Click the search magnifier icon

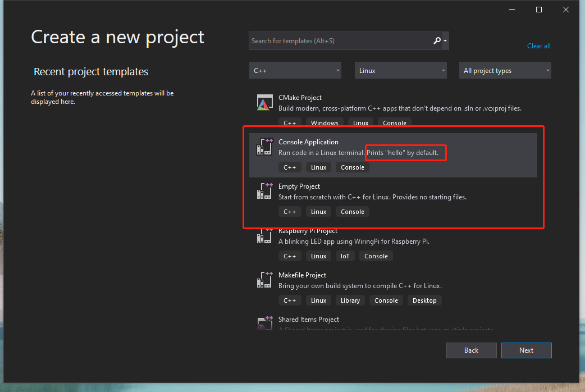pos(437,40)
